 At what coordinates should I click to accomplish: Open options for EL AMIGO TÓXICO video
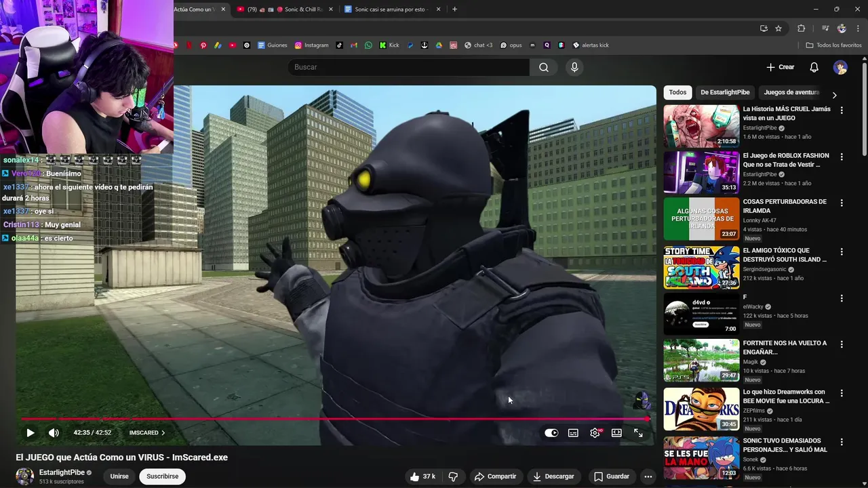pyautogui.click(x=842, y=251)
